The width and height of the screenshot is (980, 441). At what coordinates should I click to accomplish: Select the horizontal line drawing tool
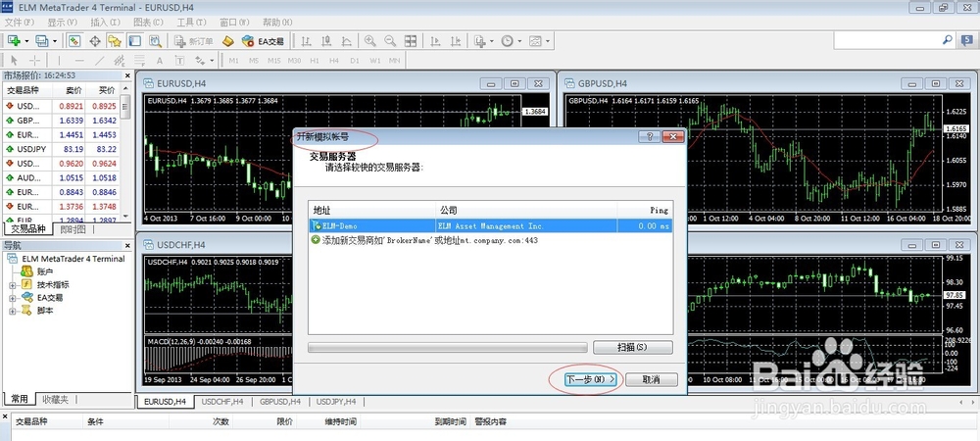click(x=79, y=61)
